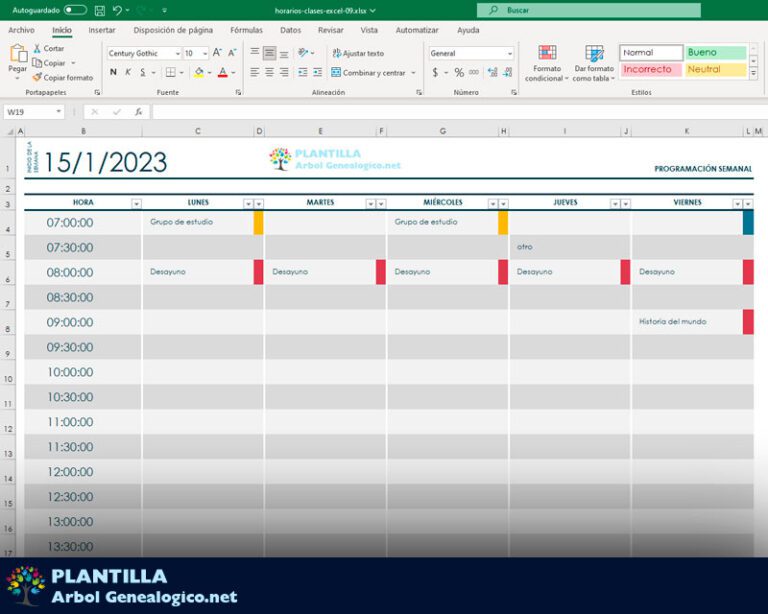Align text left icon

tap(255, 72)
